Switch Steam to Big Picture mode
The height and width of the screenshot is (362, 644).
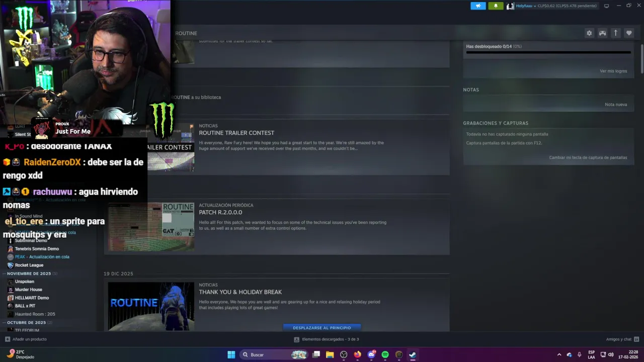[606, 6]
